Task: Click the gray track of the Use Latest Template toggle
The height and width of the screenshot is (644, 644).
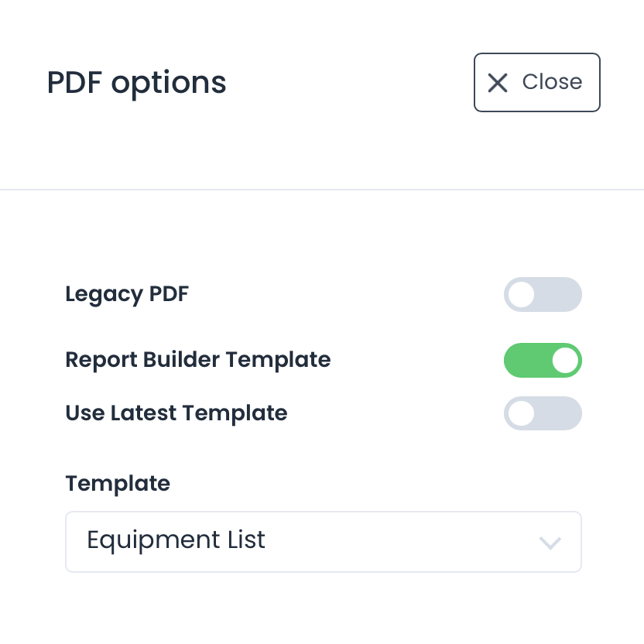Action: click(x=559, y=414)
